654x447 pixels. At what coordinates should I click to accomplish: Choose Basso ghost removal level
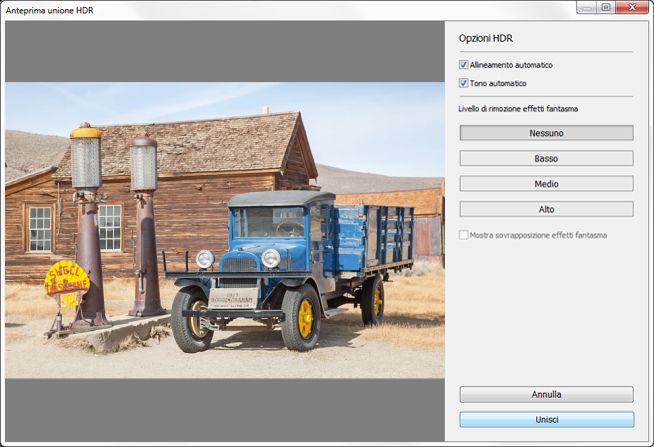click(x=546, y=158)
